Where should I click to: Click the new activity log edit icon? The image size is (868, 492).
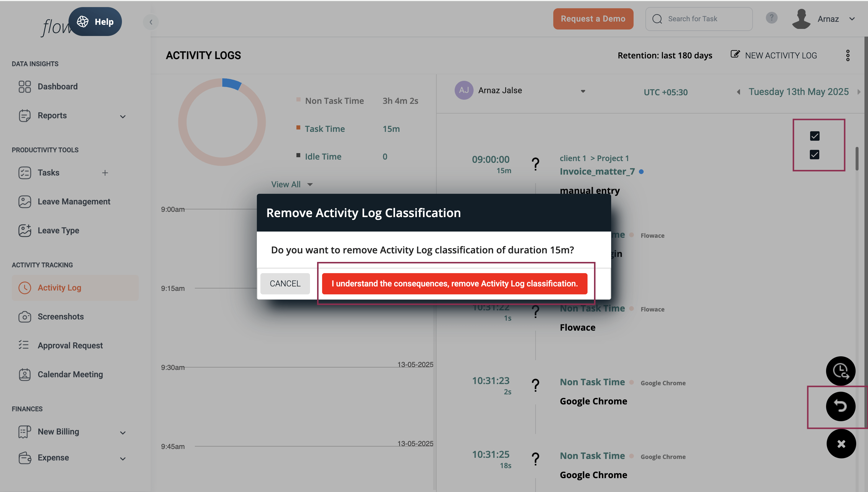click(x=735, y=54)
